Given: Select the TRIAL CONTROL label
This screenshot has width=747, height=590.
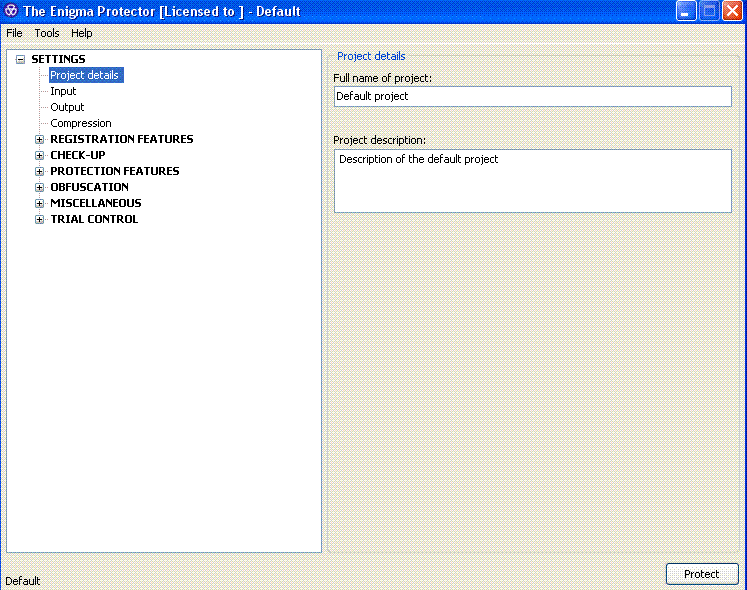Looking at the screenshot, I should point(94,219).
